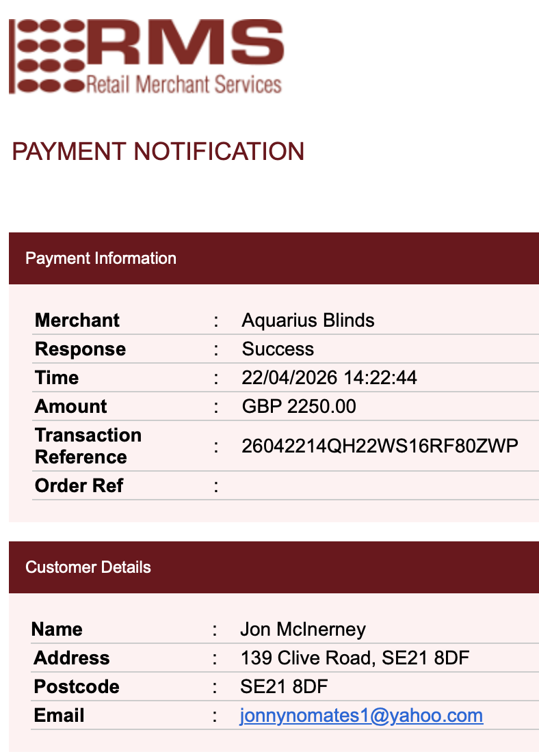Click the GBP 2250.00 amount
This screenshot has height=756, width=539.
point(299,407)
